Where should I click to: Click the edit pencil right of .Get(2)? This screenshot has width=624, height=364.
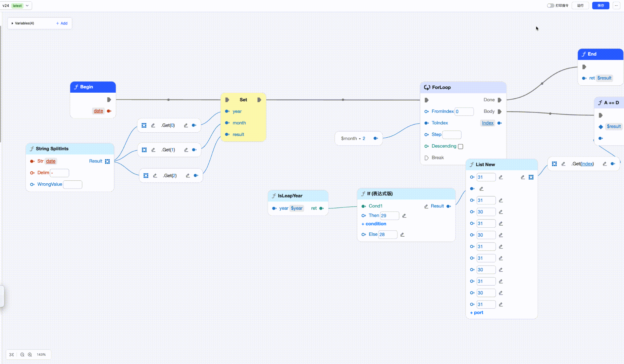pos(188,175)
